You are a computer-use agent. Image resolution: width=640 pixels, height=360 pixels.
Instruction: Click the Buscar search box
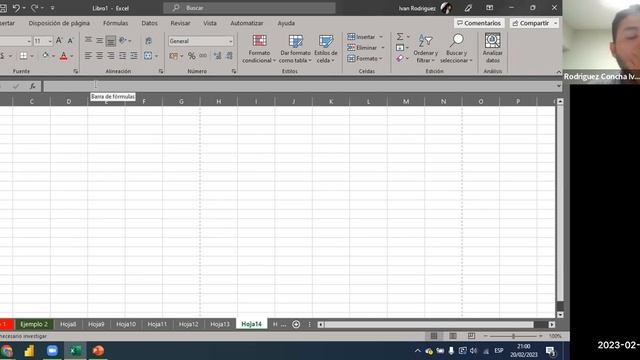point(249,8)
